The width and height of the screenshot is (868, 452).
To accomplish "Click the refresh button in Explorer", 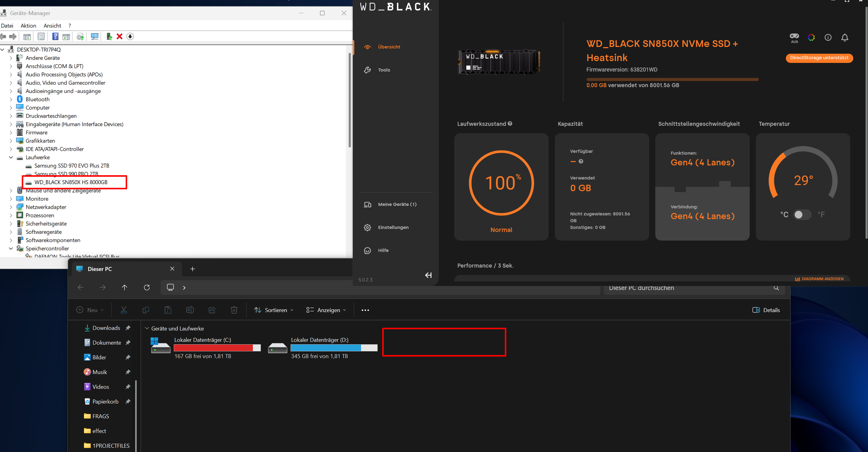I will (147, 288).
